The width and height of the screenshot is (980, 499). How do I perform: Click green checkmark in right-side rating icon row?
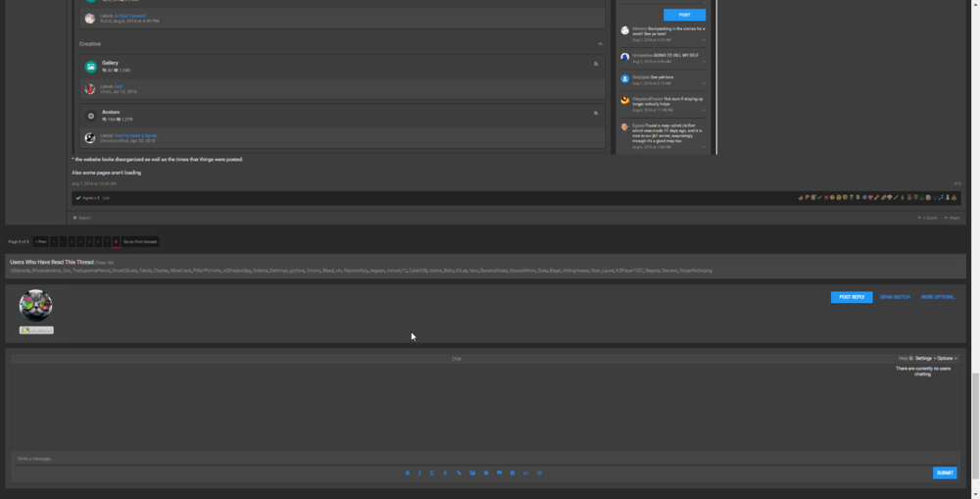tap(819, 198)
